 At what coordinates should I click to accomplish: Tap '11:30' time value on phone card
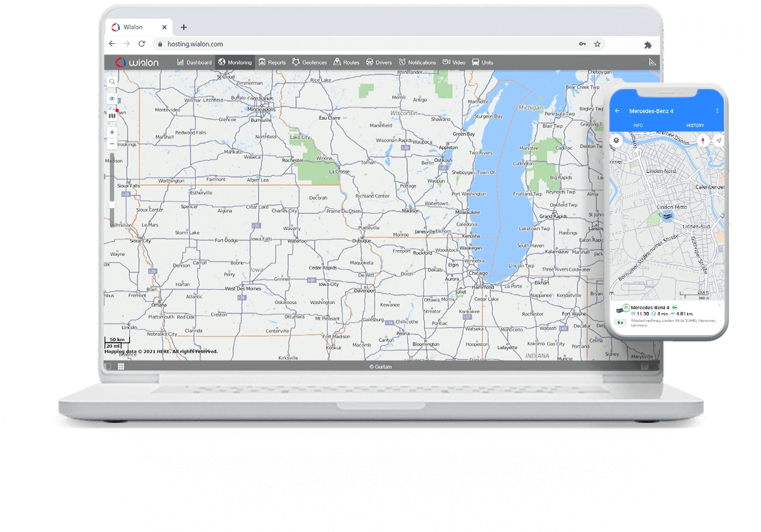(x=643, y=314)
